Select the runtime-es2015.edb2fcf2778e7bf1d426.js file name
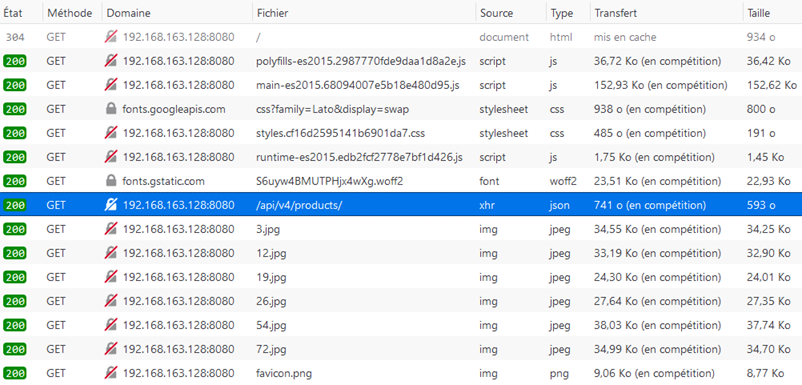Screen dimensions: 802x385 [360, 157]
